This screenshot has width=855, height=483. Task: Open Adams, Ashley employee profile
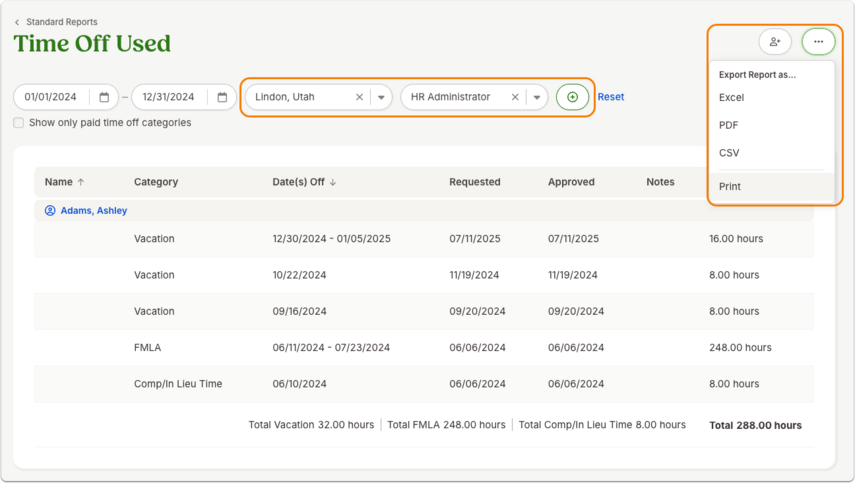(x=94, y=210)
